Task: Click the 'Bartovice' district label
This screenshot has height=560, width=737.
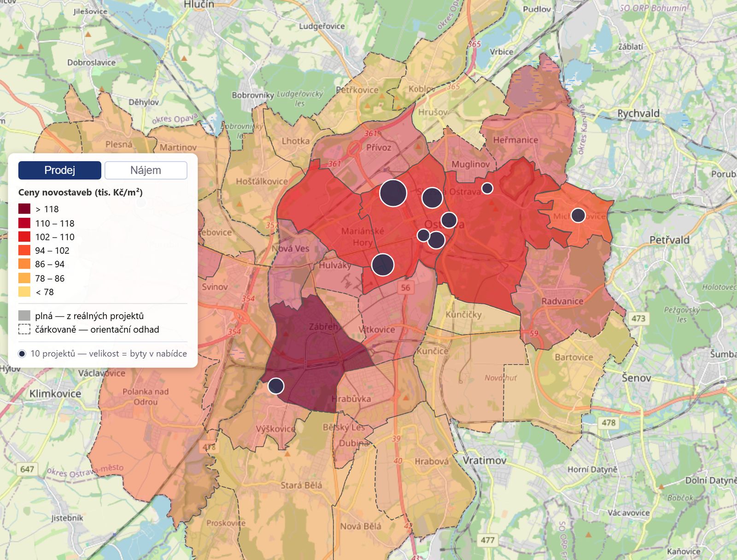Action: [x=574, y=357]
